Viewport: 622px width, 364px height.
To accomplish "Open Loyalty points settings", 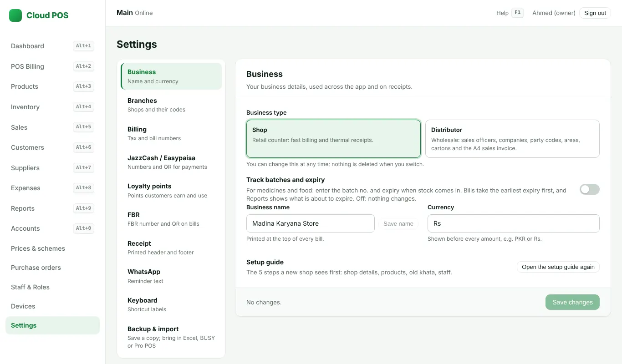I will point(171,191).
